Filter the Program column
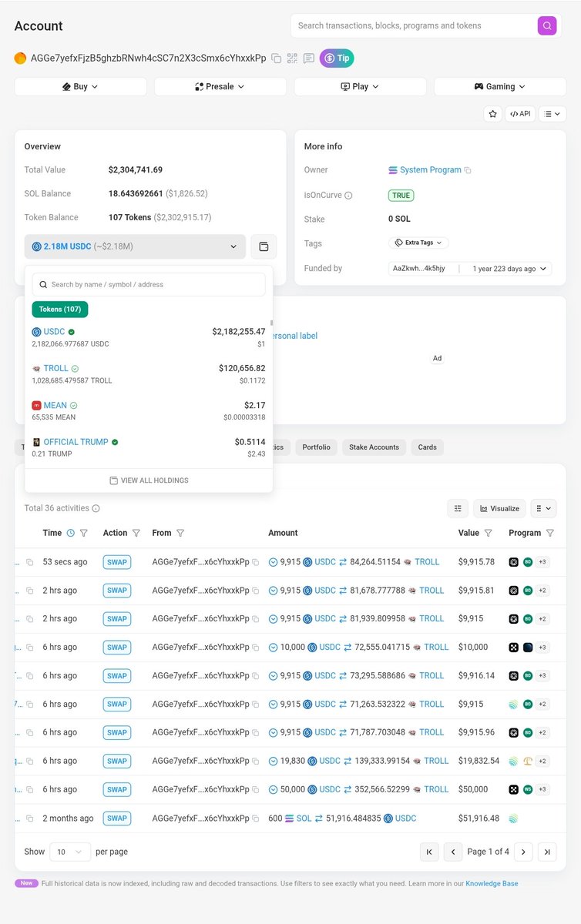The image size is (581, 924). 550,533
